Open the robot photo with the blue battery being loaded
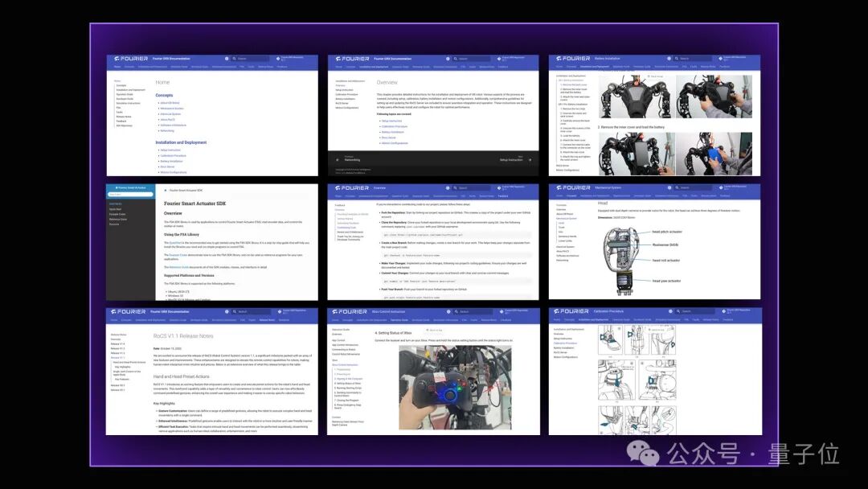Screen dimensions: 868x489 pyautogui.click(x=714, y=154)
